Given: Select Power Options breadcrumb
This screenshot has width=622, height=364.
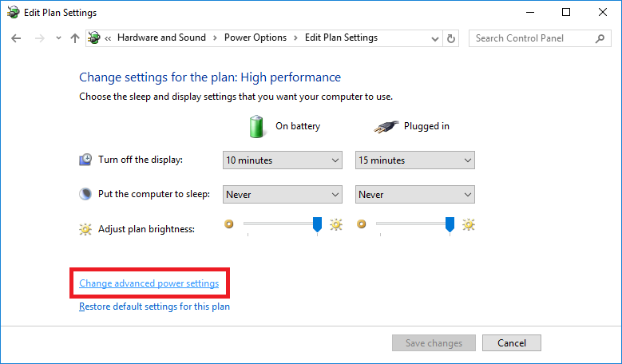Looking at the screenshot, I should point(256,38).
